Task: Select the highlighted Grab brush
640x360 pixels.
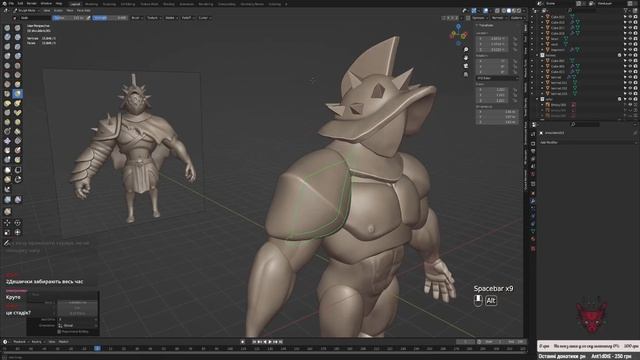Action: point(18,93)
